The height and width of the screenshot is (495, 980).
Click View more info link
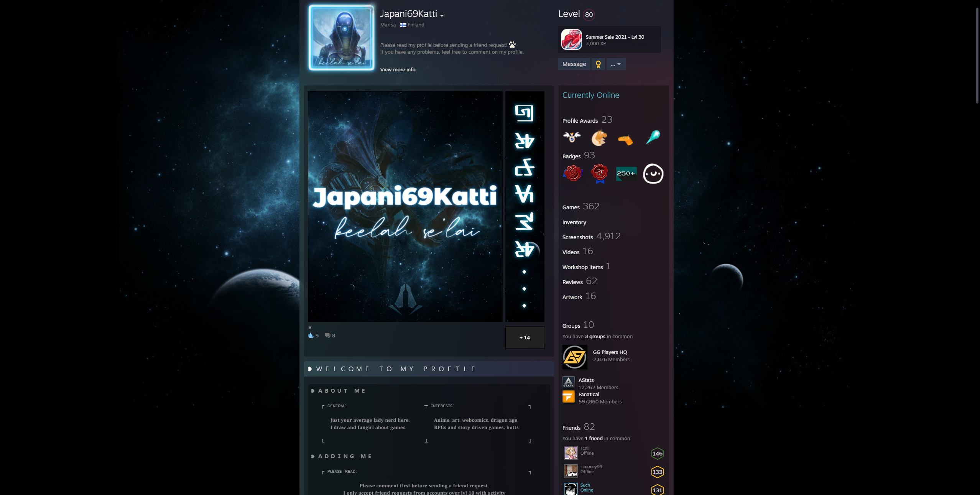tap(398, 69)
